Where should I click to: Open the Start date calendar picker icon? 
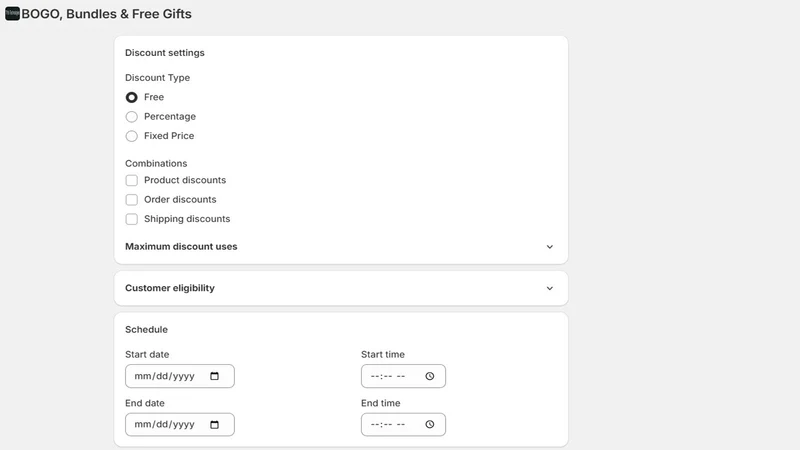click(x=214, y=376)
